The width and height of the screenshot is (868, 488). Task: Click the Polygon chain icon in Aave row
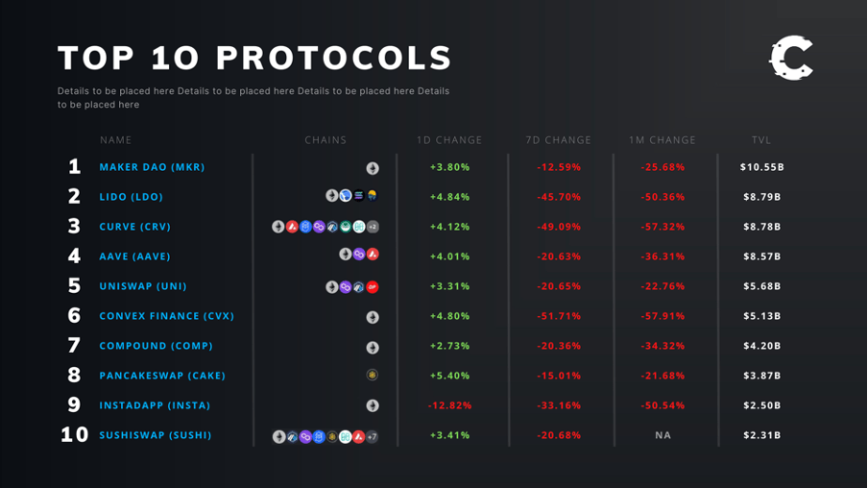pyautogui.click(x=359, y=255)
